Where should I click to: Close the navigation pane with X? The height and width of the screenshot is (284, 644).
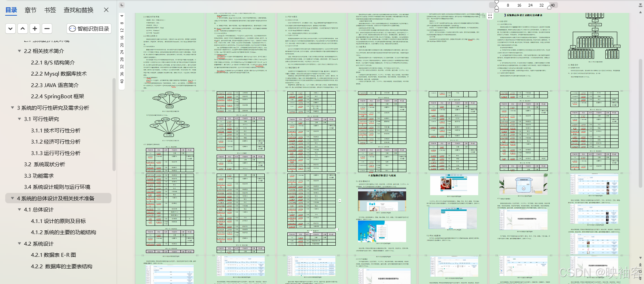pos(106,10)
